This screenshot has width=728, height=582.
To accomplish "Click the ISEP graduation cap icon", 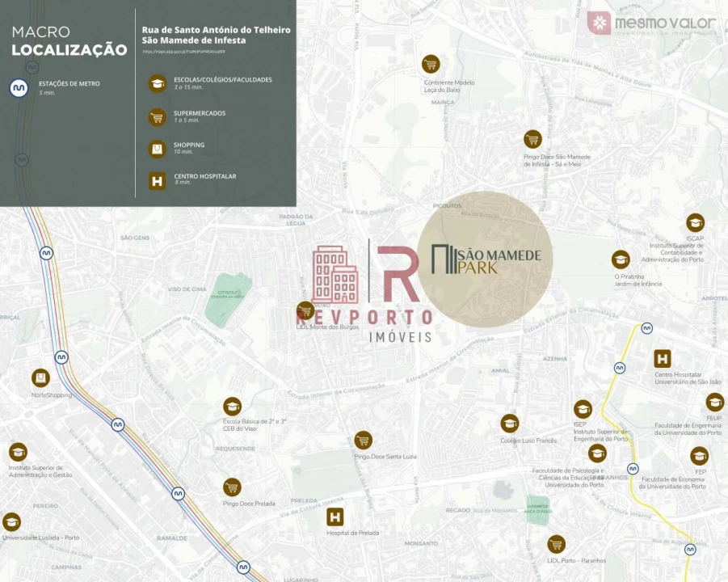I will pos(583,410).
